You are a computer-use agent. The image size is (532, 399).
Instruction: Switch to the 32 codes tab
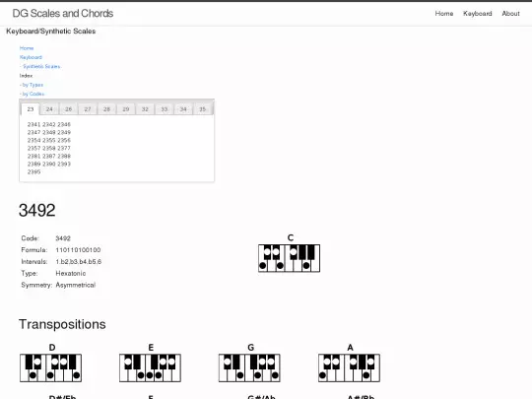click(145, 109)
